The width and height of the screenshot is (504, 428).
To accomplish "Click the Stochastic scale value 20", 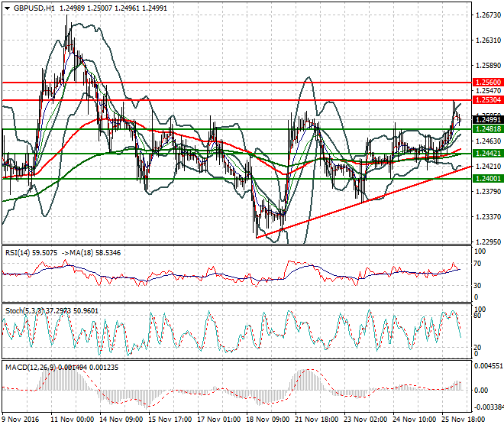I will pos(477,348).
